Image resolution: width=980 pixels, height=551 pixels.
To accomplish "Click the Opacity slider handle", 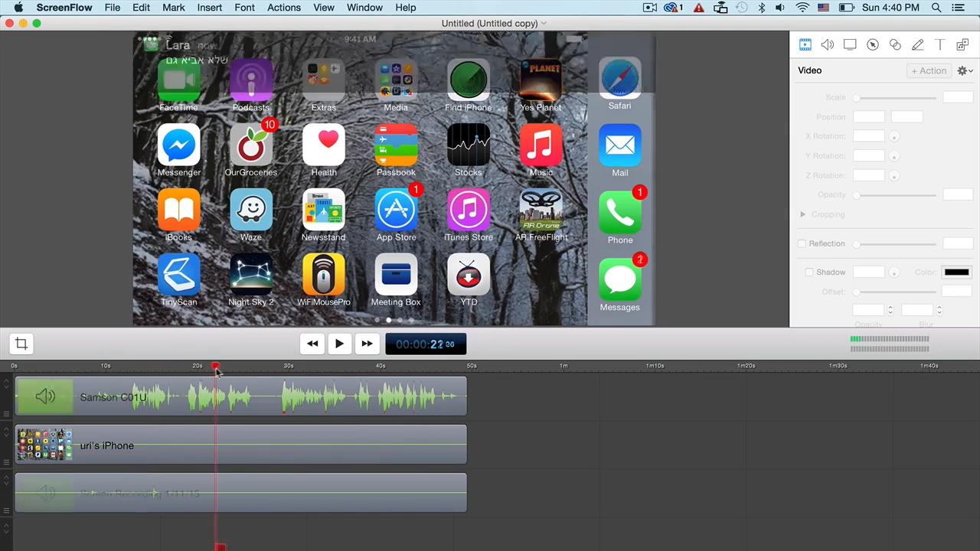I will pyautogui.click(x=857, y=195).
